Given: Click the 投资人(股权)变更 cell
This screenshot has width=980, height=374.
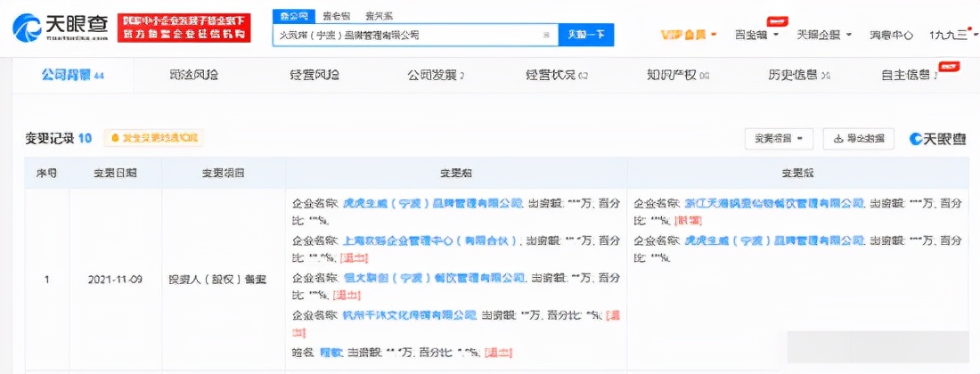Looking at the screenshot, I should [217, 280].
